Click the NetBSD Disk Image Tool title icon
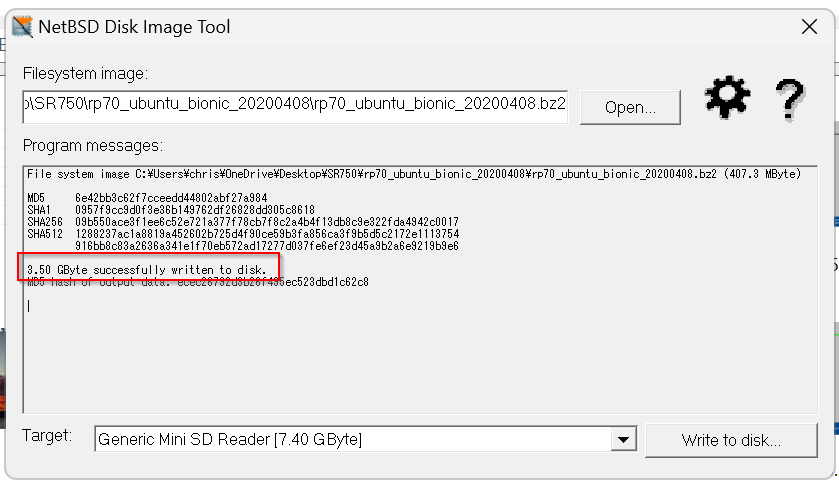839x483 pixels. (x=22, y=27)
